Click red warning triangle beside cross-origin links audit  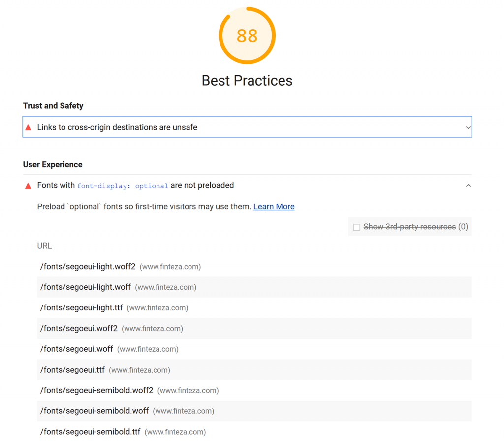point(28,127)
